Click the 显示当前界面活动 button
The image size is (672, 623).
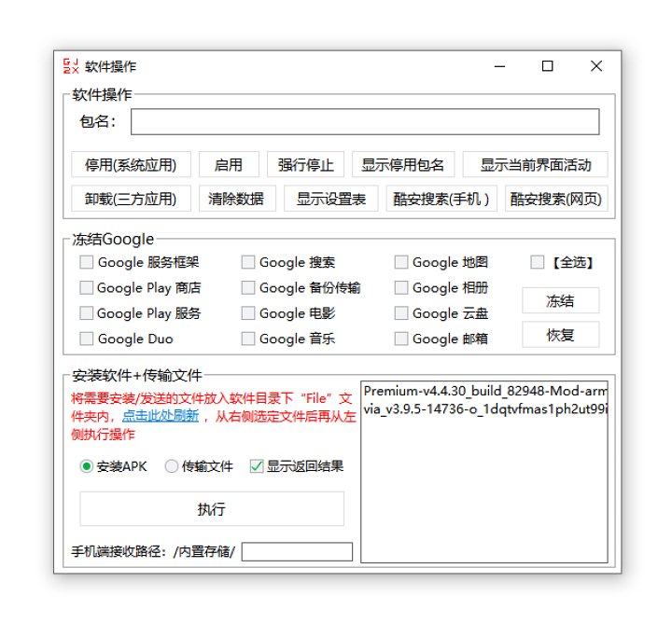(x=535, y=164)
